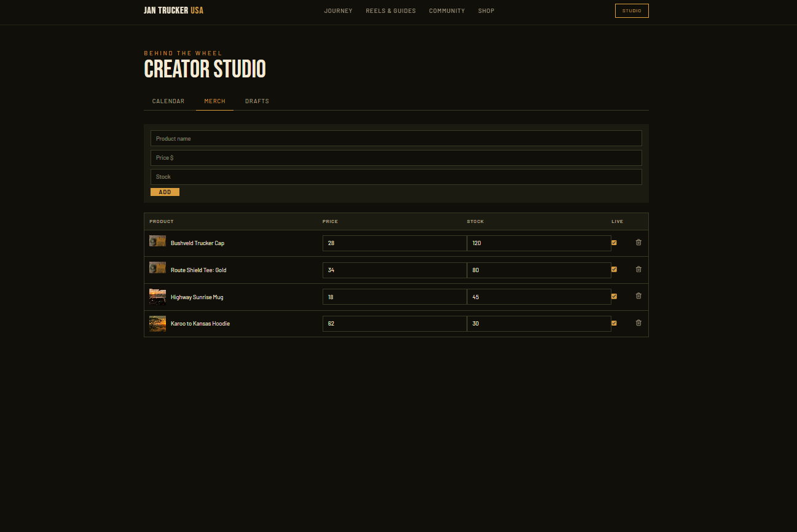Focus the Product name input field
This screenshot has height=532, width=797.
[396, 138]
